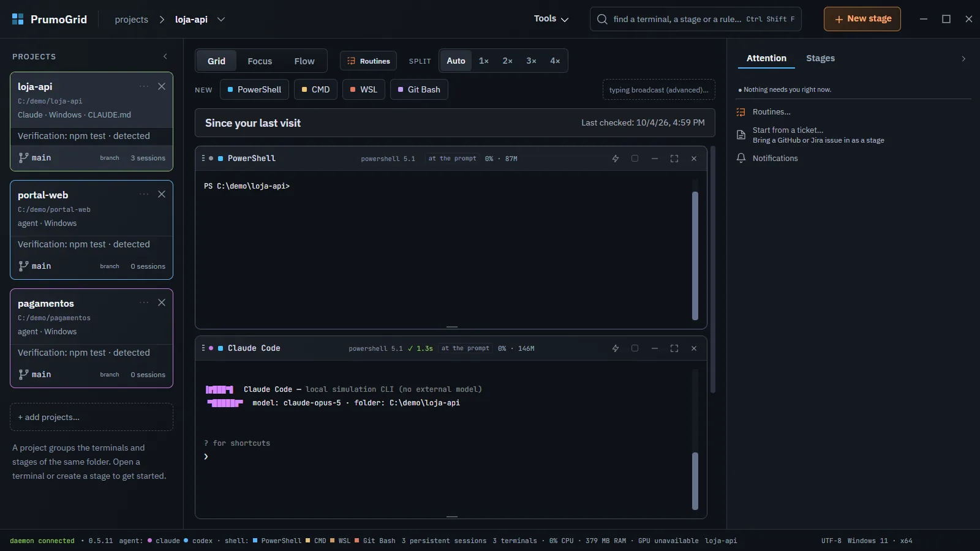Switch to the Stages tab
Image resolution: width=980 pixels, height=551 pixels.
pos(820,58)
